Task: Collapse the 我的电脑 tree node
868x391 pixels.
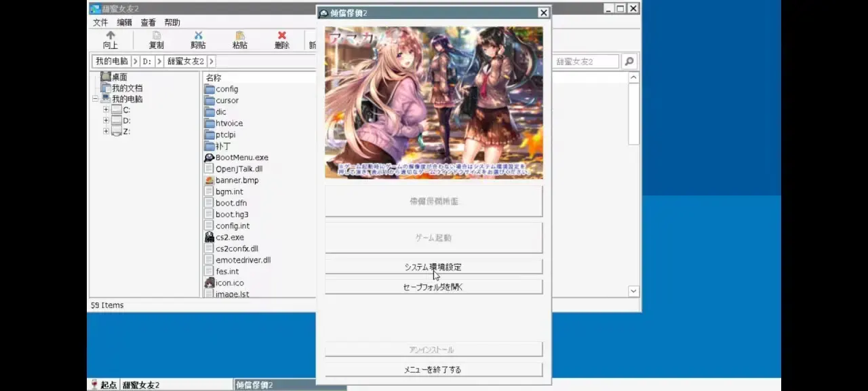Action: click(96, 99)
